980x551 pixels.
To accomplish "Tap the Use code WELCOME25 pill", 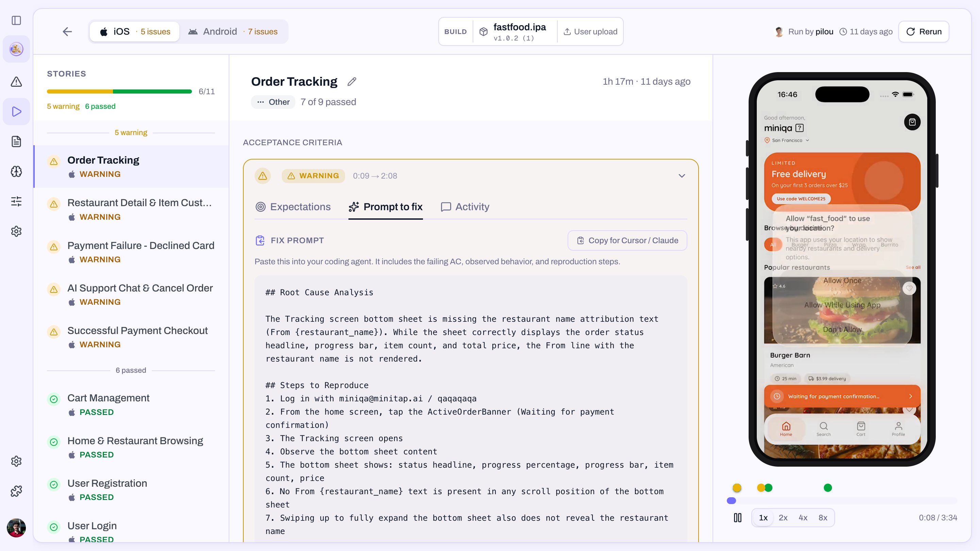I will [801, 199].
